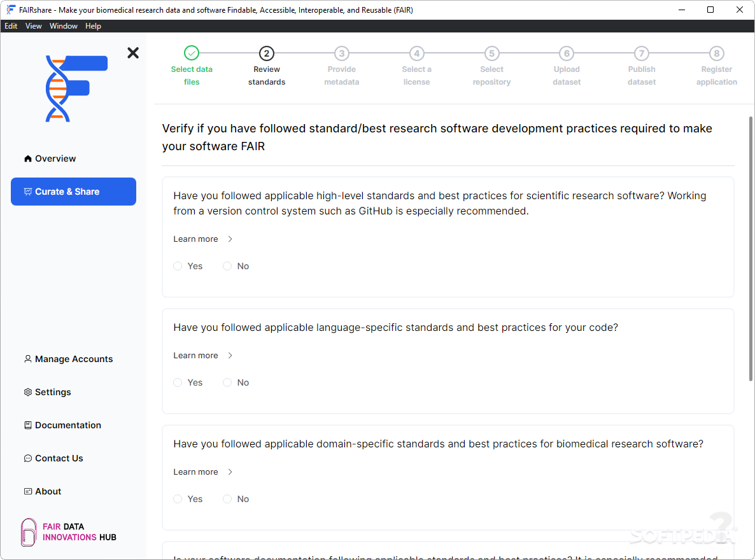Open the Window menu
This screenshot has width=755, height=560.
coord(64,26)
